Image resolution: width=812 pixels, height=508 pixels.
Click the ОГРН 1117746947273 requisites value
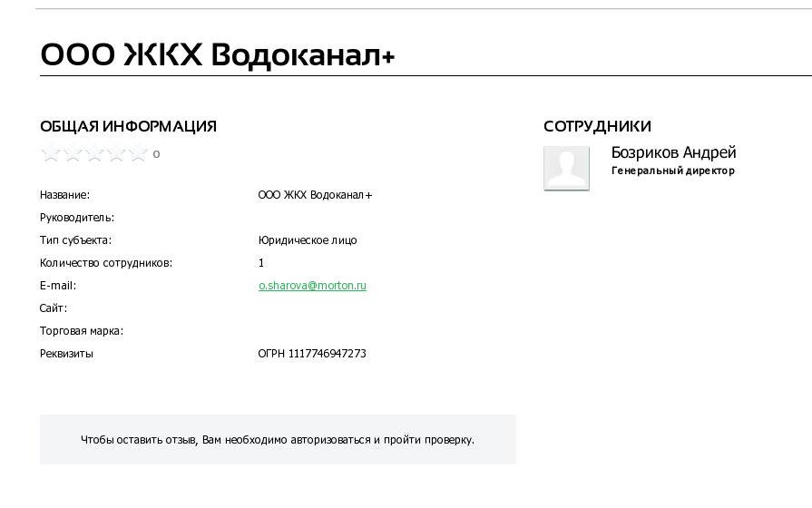(x=312, y=354)
